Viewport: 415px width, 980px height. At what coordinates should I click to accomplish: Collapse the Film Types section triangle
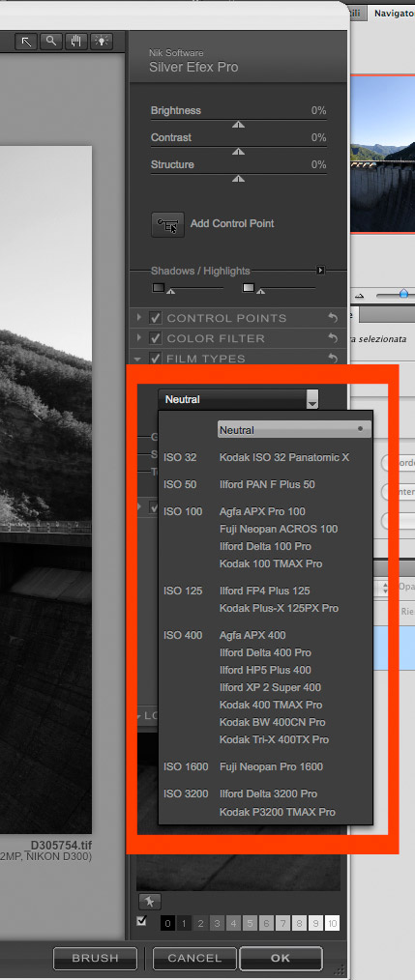[139, 359]
